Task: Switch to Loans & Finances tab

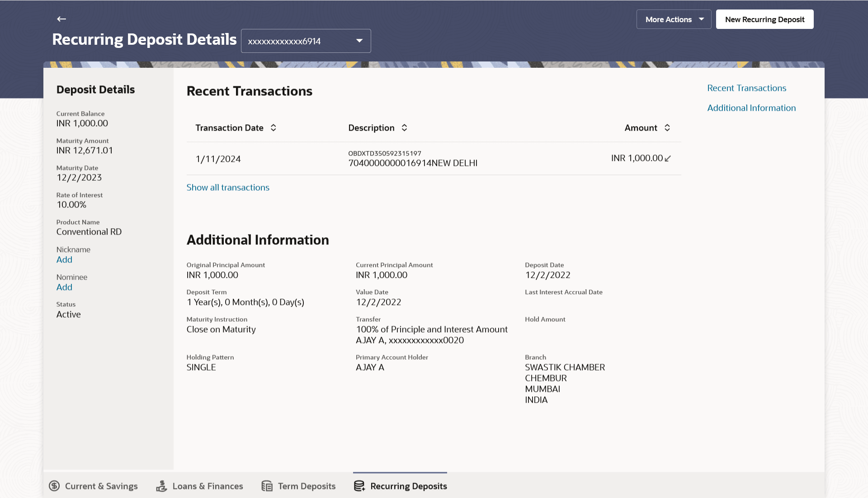Action: (208, 486)
